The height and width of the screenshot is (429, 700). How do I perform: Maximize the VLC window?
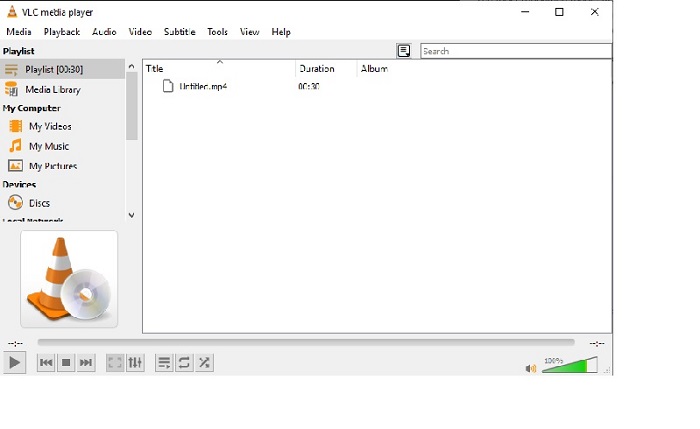click(559, 12)
